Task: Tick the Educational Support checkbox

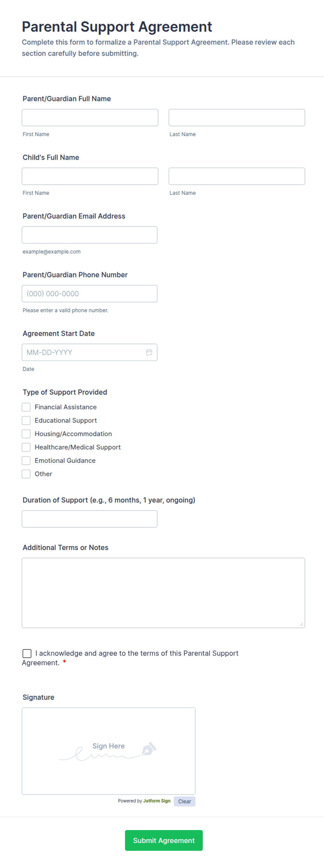Action: click(26, 420)
